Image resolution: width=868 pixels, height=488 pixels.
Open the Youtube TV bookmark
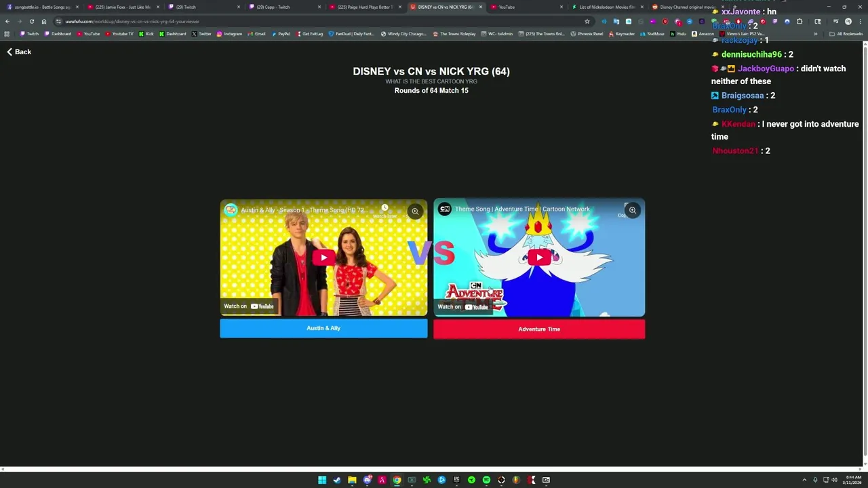pos(119,34)
